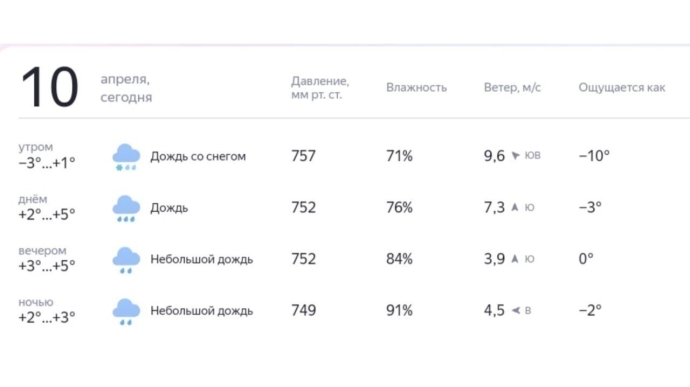The width and height of the screenshot is (690, 387).
Task: Click the 'апреля, сегодня' date label
Action: 126,88
